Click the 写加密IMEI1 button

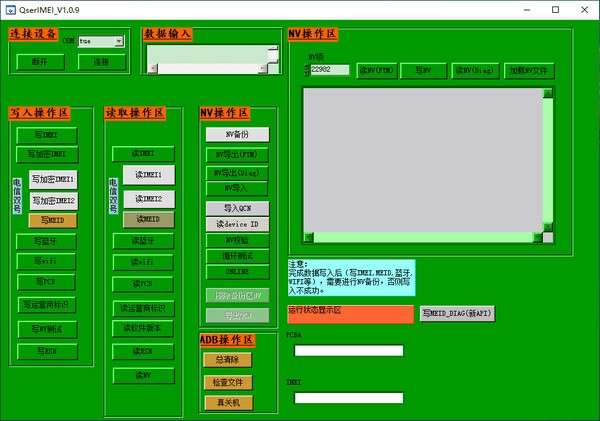(x=53, y=179)
